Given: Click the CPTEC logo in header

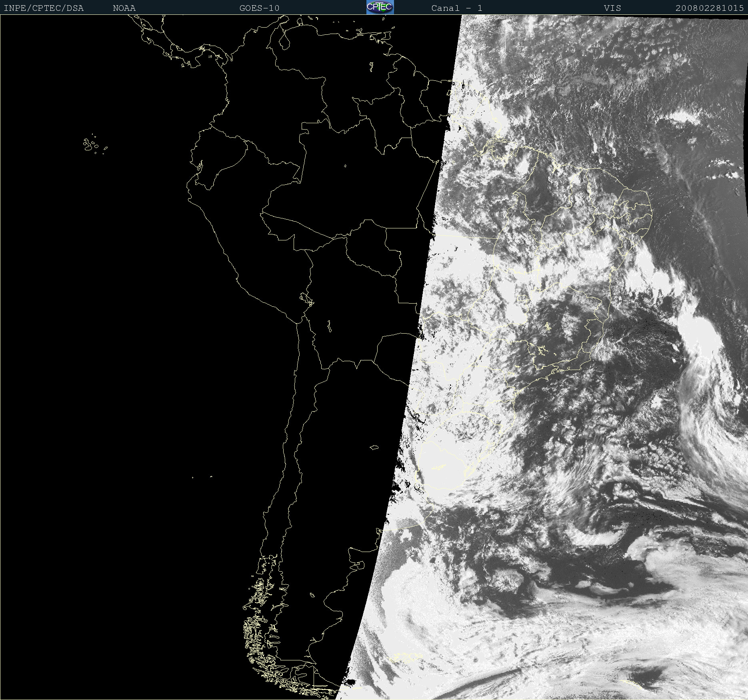Looking at the screenshot, I should pos(380,7).
